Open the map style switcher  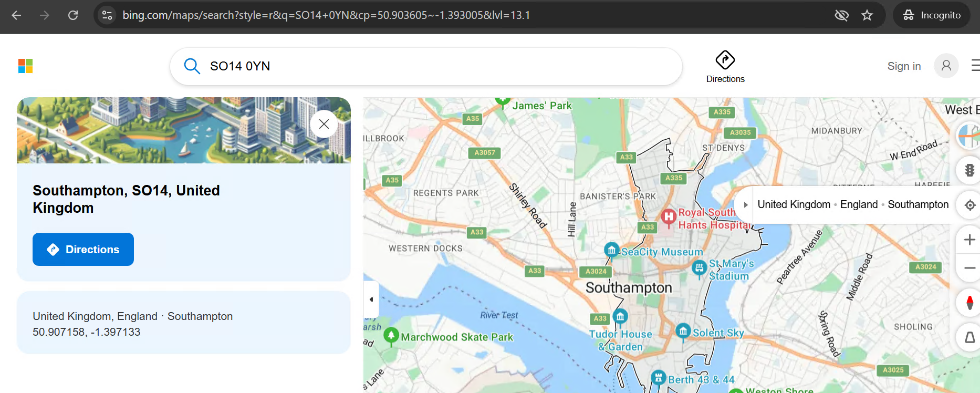click(969, 136)
